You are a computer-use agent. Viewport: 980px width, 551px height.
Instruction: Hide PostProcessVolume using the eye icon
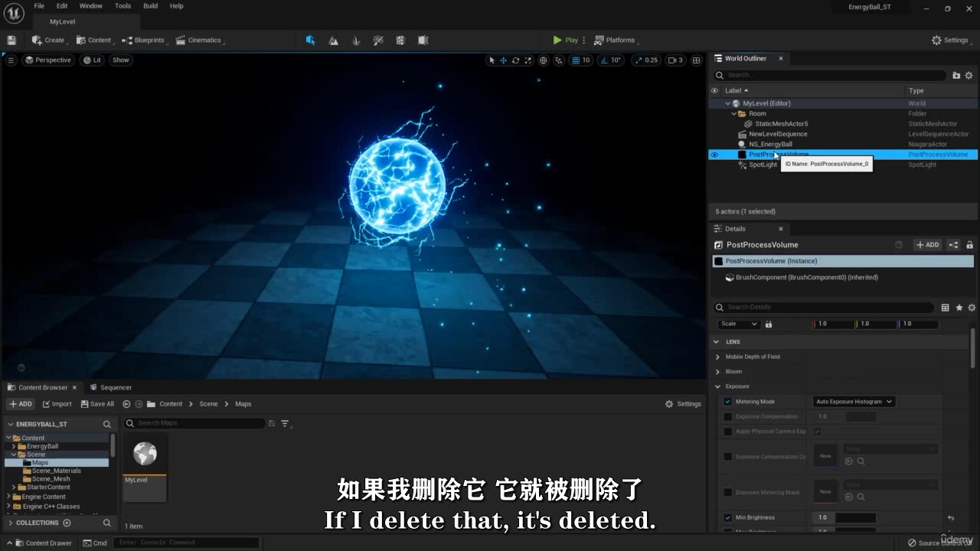click(x=714, y=155)
